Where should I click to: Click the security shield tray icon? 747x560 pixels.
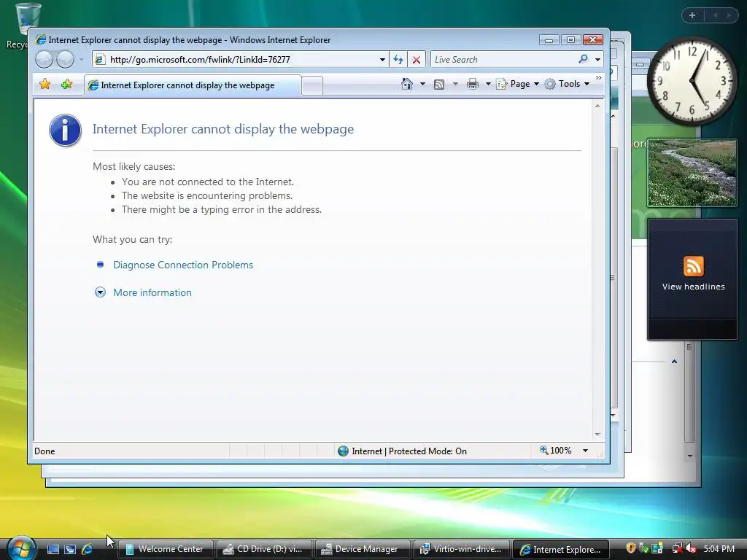click(630, 548)
